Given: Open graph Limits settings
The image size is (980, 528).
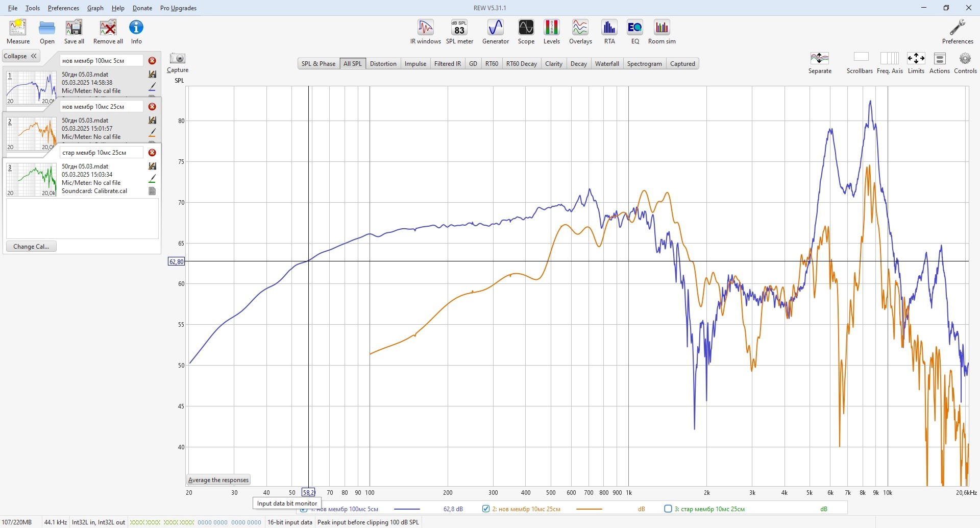Looking at the screenshot, I should click(x=916, y=63).
